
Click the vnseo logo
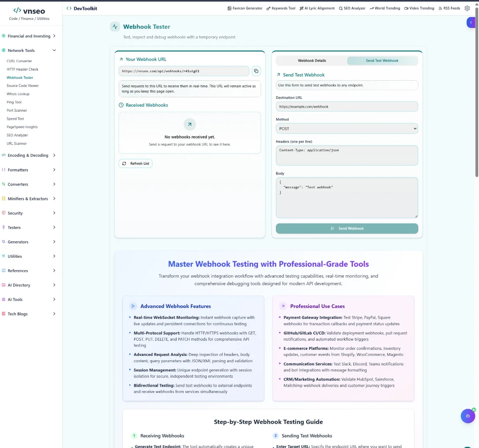tap(28, 11)
